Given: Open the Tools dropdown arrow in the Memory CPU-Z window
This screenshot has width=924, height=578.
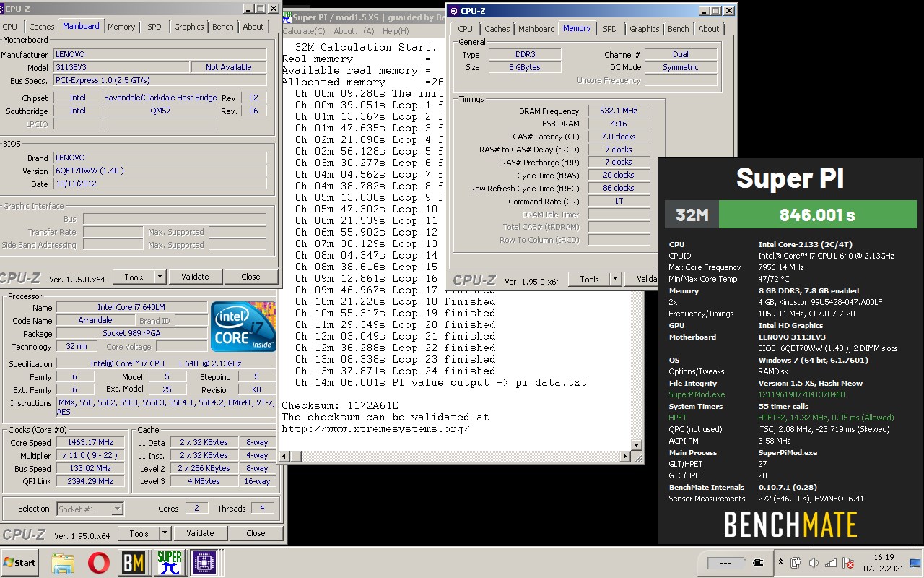Looking at the screenshot, I should pyautogui.click(x=615, y=279).
